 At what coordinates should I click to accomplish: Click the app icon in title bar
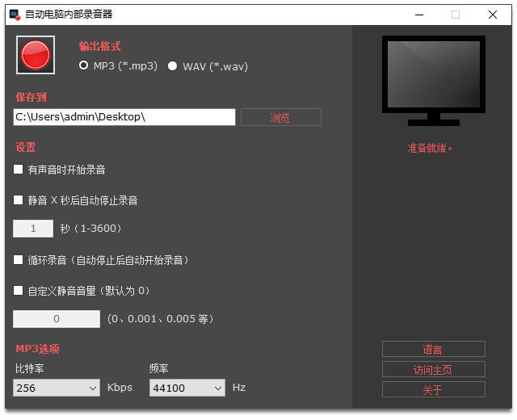pyautogui.click(x=14, y=14)
